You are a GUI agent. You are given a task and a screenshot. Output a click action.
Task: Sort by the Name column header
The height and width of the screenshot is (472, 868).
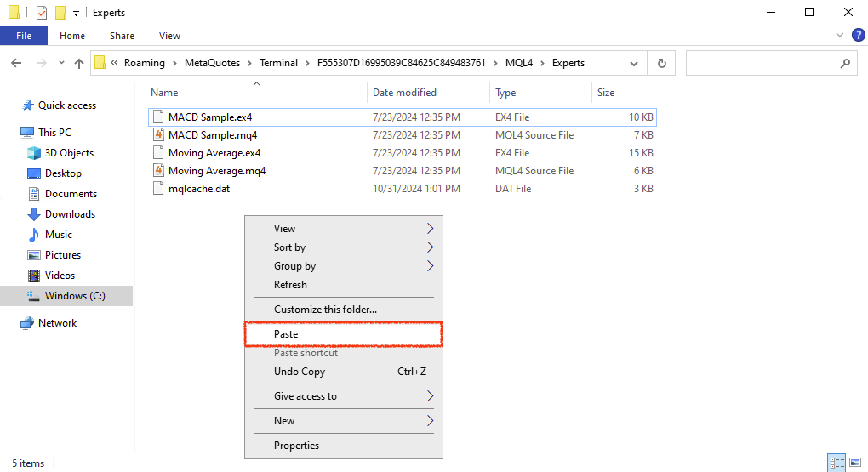(x=164, y=93)
